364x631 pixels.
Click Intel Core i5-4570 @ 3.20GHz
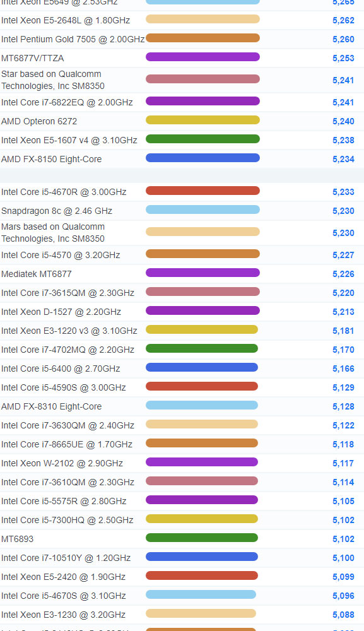click(61, 255)
